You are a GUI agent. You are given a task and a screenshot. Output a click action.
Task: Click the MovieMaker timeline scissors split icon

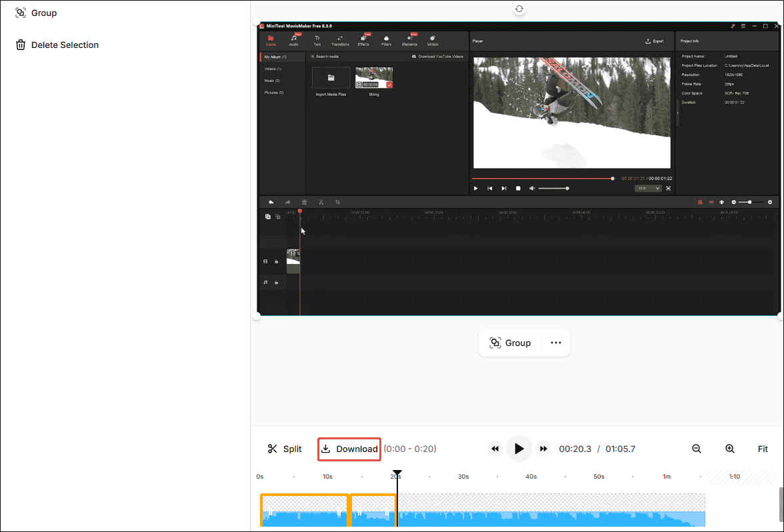(x=321, y=202)
